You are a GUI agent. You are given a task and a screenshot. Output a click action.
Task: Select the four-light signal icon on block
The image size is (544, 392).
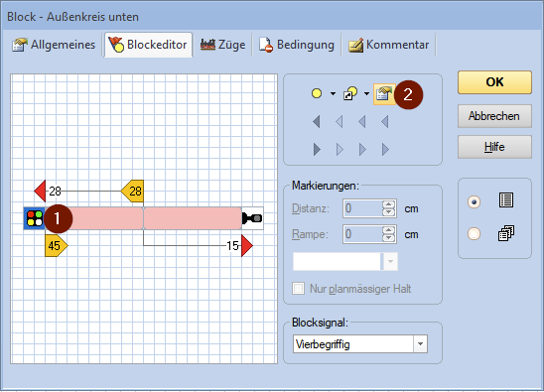tap(35, 218)
